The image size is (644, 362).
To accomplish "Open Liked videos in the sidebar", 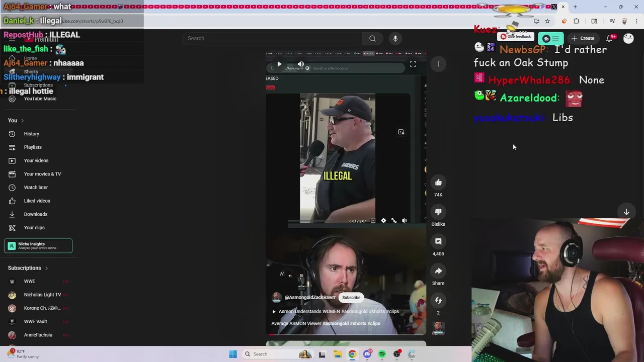I will pyautogui.click(x=39, y=201).
